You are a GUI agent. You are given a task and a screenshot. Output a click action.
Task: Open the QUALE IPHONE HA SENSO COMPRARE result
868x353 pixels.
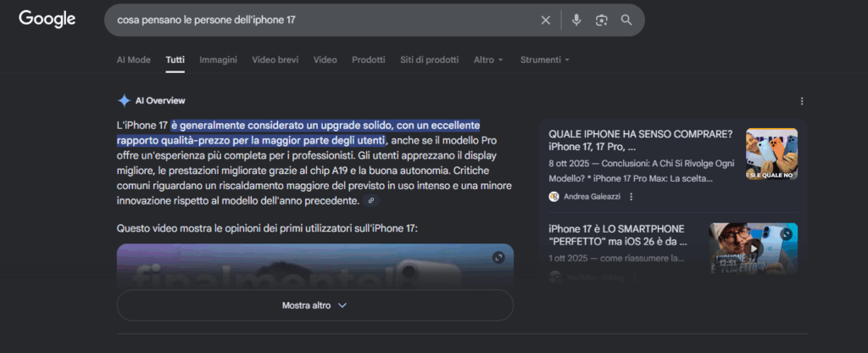(641, 142)
